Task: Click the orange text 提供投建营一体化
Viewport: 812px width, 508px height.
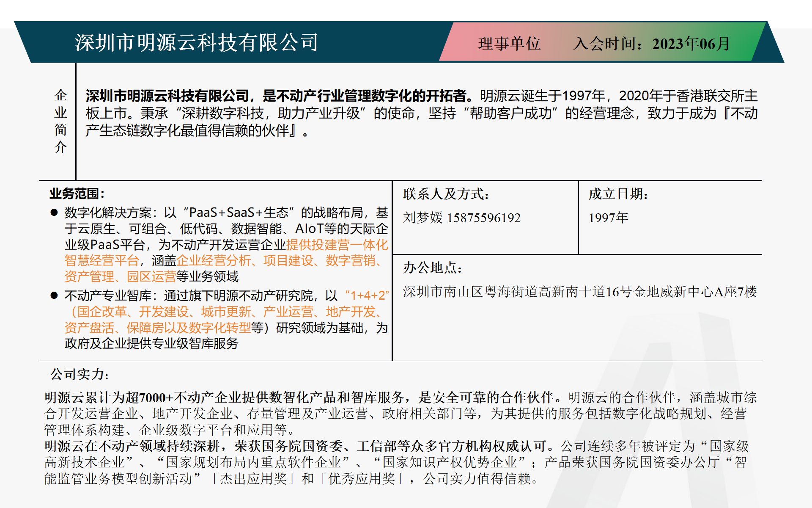Action: [x=337, y=245]
